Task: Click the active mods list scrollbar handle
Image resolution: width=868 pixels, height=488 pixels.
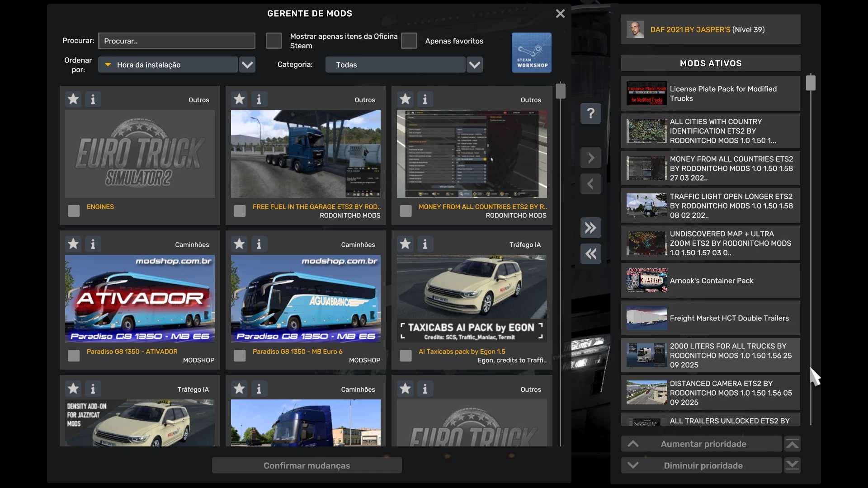Action: (811, 83)
